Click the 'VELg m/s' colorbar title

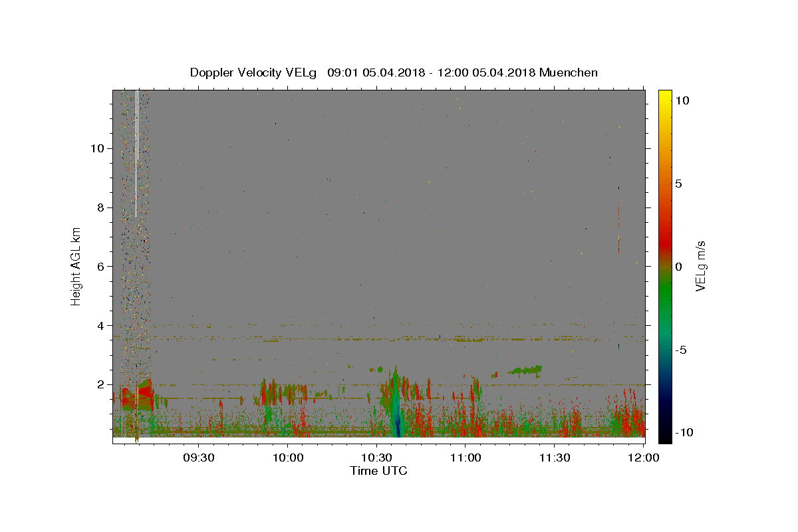701,266
